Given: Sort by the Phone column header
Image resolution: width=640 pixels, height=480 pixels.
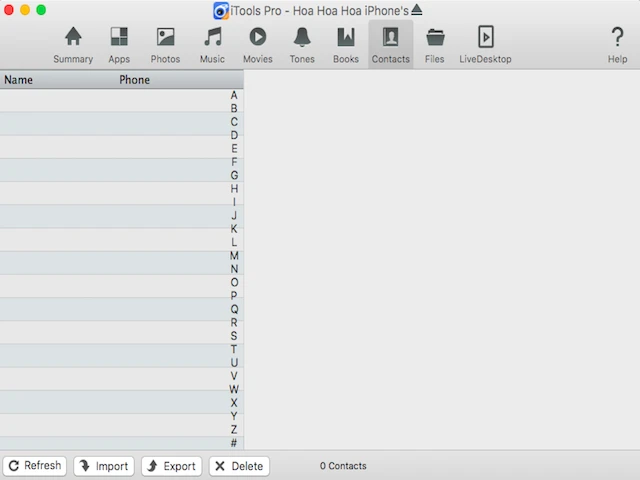Looking at the screenshot, I should [x=134, y=80].
